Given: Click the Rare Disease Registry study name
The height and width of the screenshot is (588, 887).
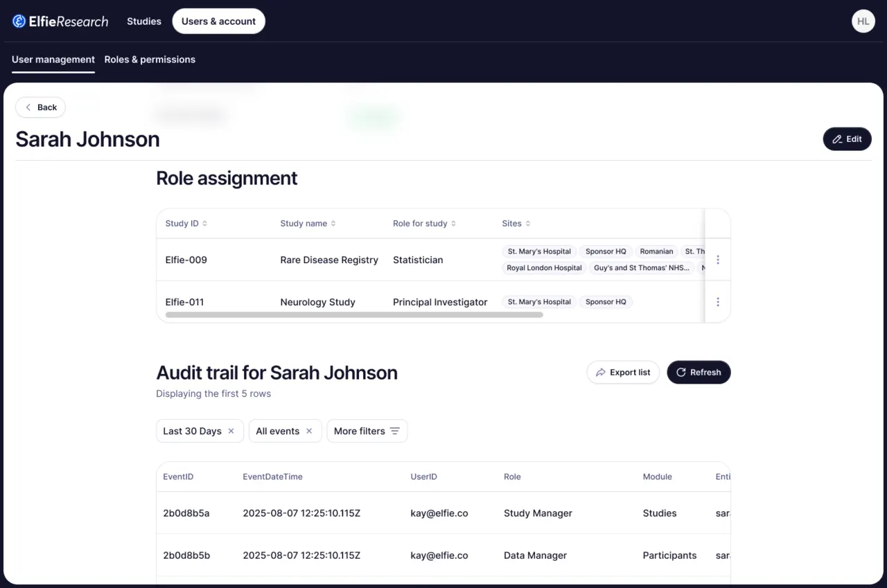Looking at the screenshot, I should click(329, 260).
